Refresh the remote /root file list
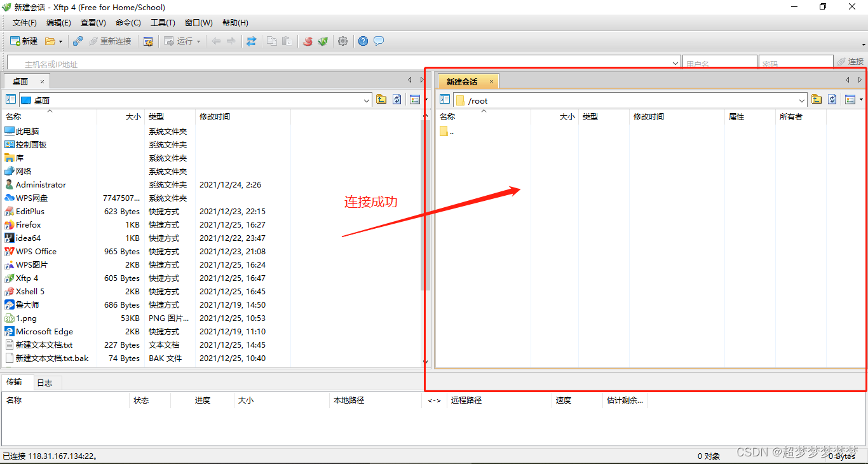The image size is (868, 464). point(832,100)
